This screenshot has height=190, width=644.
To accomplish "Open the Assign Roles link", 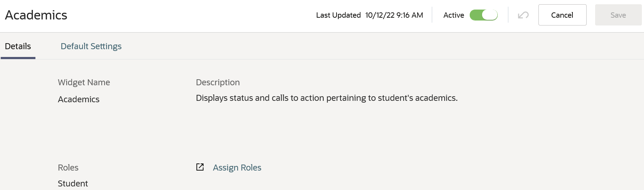I will 237,168.
